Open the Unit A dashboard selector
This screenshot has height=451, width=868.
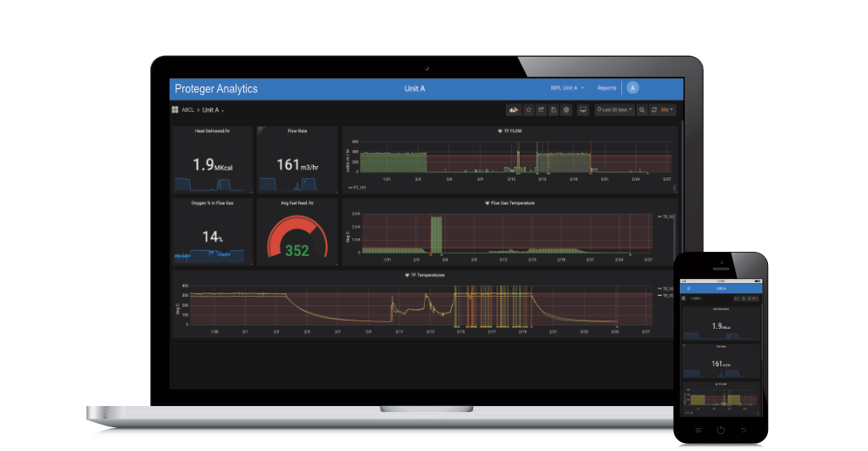click(x=212, y=110)
